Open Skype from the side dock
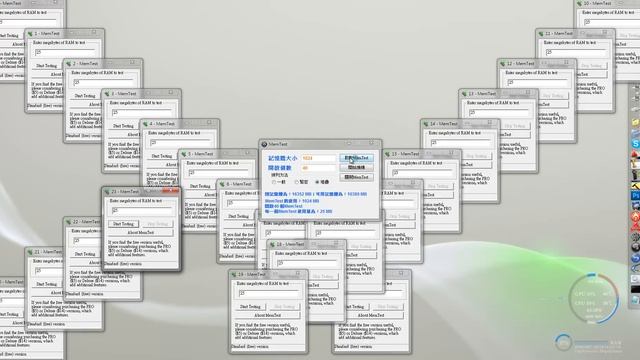 (x=636, y=144)
